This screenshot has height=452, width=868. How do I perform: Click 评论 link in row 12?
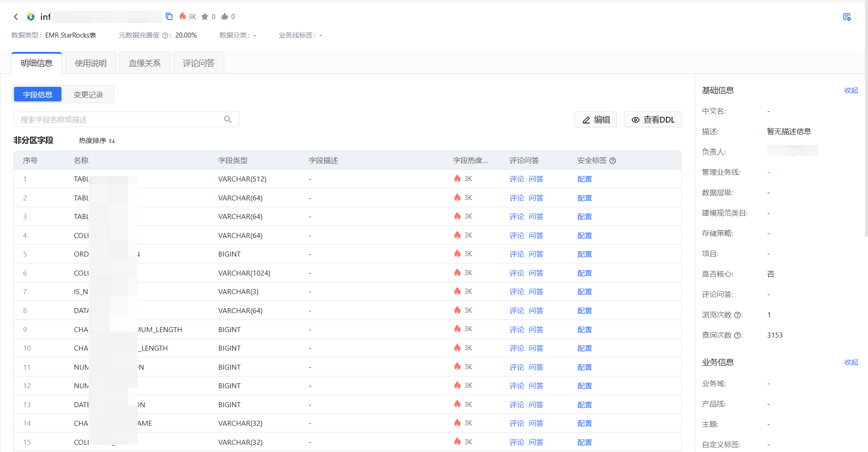click(x=517, y=386)
